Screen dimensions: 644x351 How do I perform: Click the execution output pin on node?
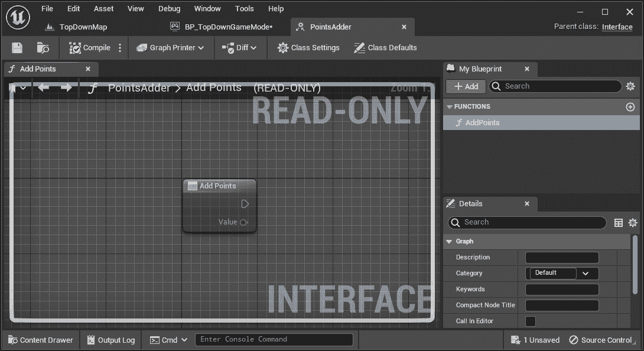[x=245, y=204]
